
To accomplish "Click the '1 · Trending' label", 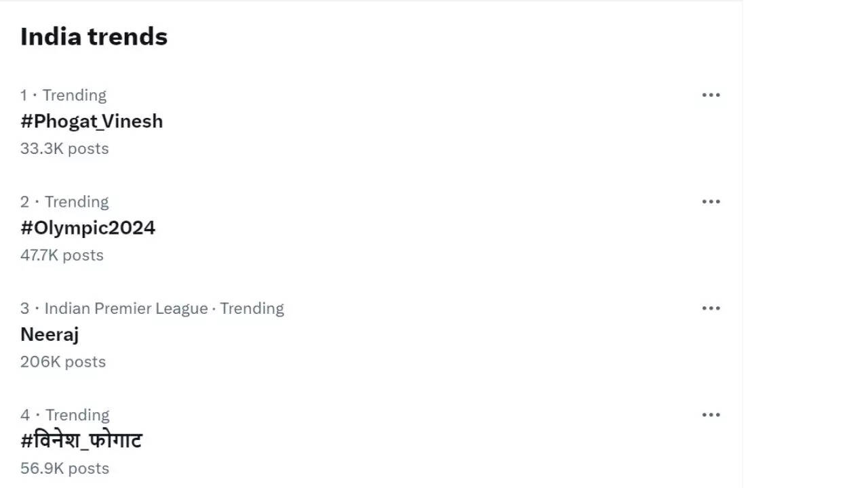I will (64, 95).
